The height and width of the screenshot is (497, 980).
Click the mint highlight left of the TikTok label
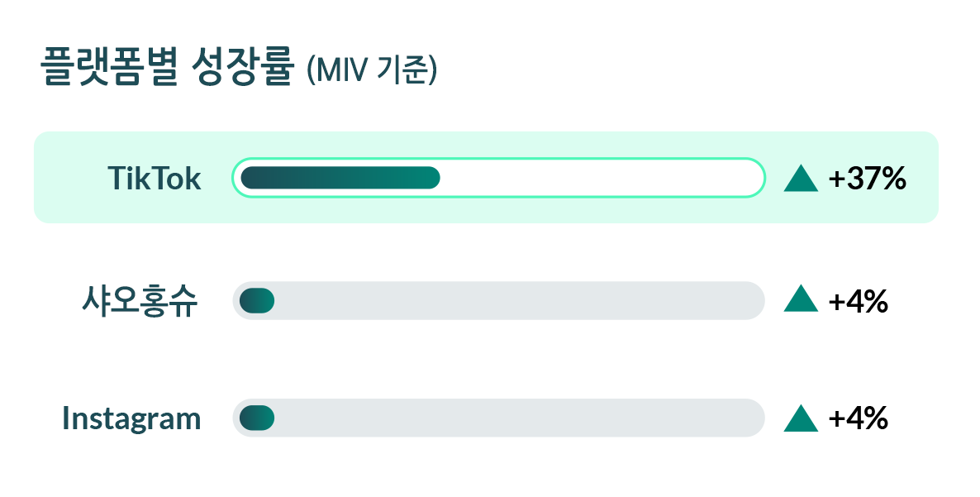70,178
